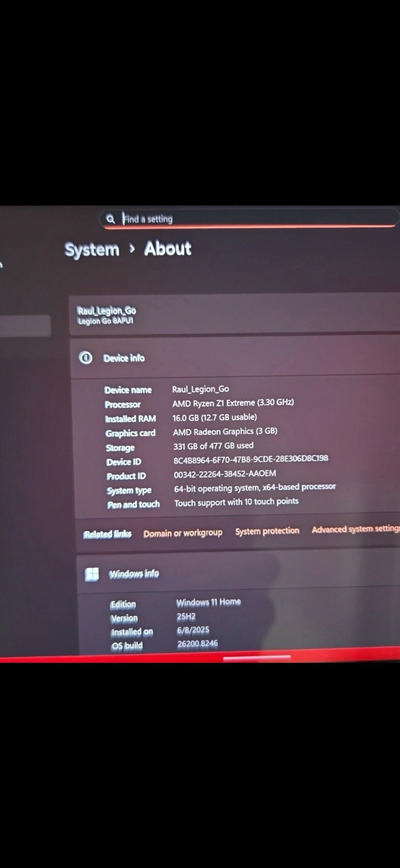Click the Touch support with 10 touch points value
Image resolution: width=400 pixels, height=868 pixels.
(x=236, y=502)
